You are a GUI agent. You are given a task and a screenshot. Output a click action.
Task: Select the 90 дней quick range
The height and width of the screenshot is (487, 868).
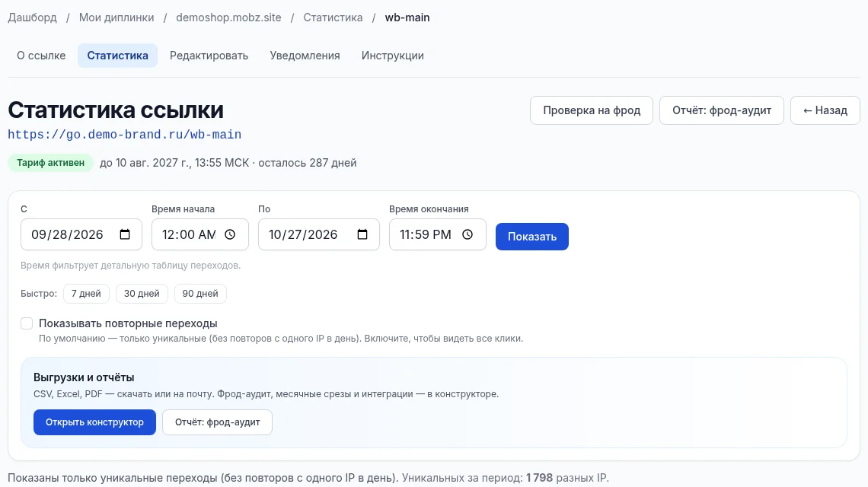pyautogui.click(x=200, y=293)
